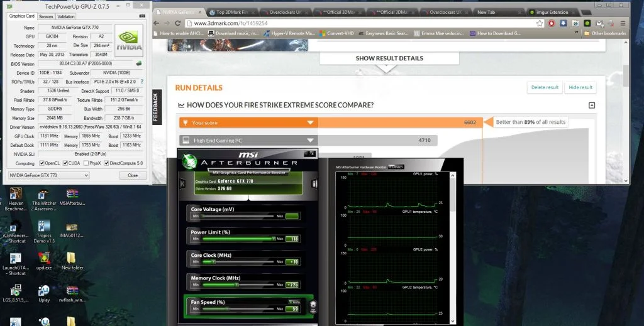Viewport: 644px width, 326px height.
Task: Expand the 'Your score' dropdown arrow
Action: pyautogui.click(x=311, y=122)
